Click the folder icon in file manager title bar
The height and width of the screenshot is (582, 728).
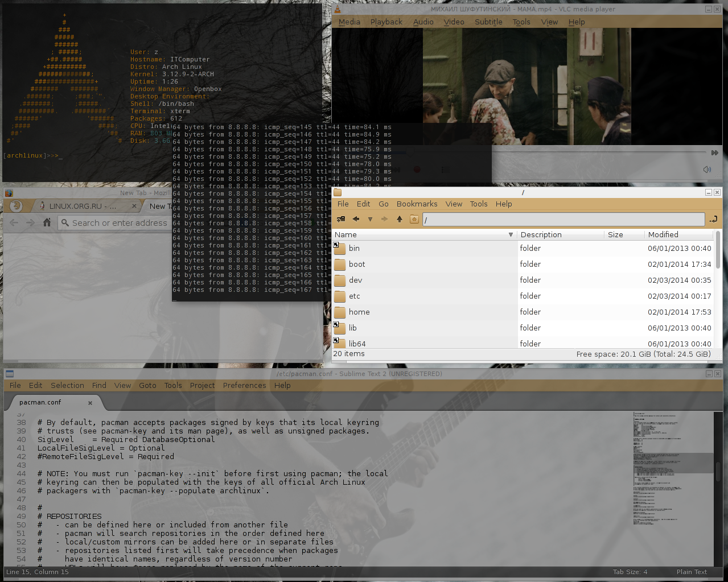(338, 193)
